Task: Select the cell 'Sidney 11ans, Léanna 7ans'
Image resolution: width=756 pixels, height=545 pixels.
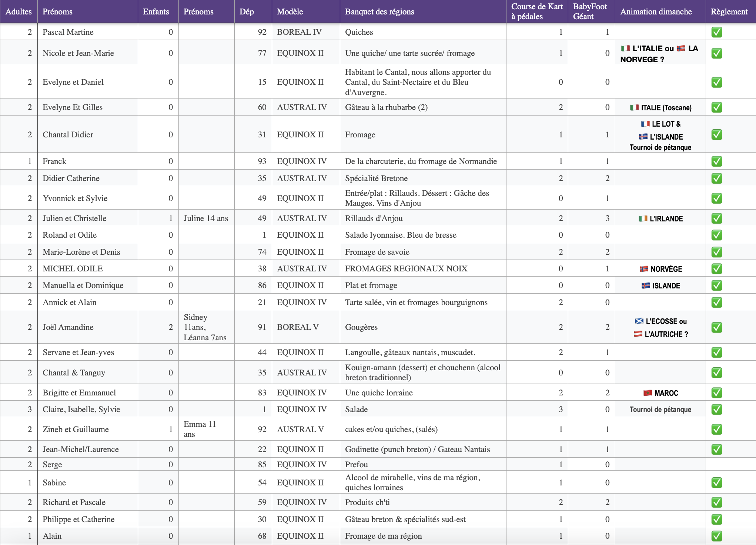Action: point(207,327)
